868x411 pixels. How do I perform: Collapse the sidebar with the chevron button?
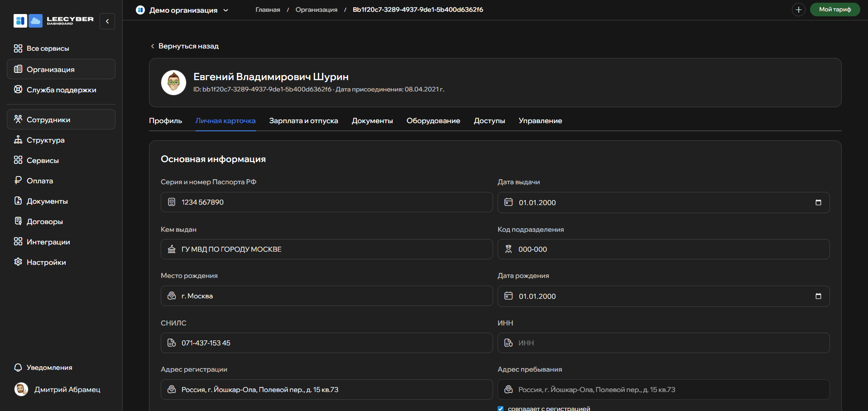107,21
